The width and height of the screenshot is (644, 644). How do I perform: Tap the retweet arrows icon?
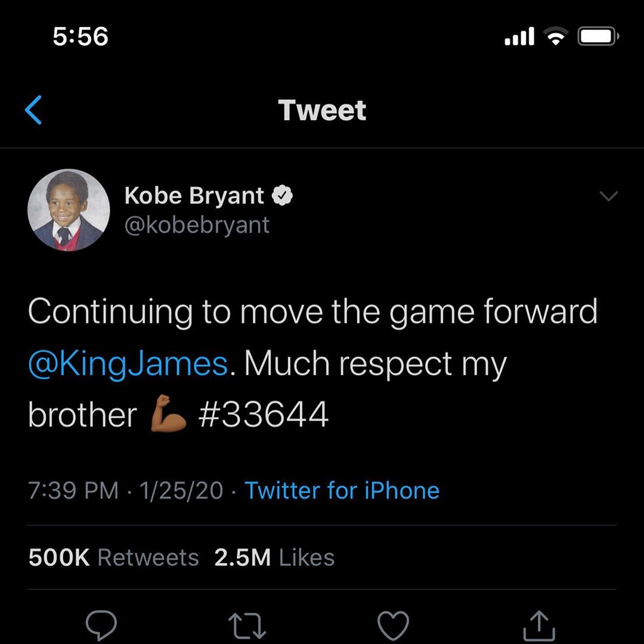pos(247,626)
